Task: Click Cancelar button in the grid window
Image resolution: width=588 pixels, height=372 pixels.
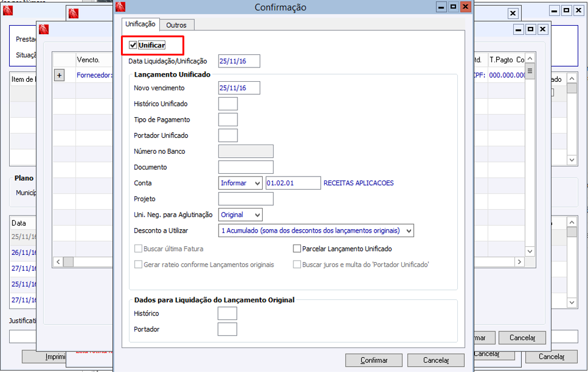Action: pos(522,338)
